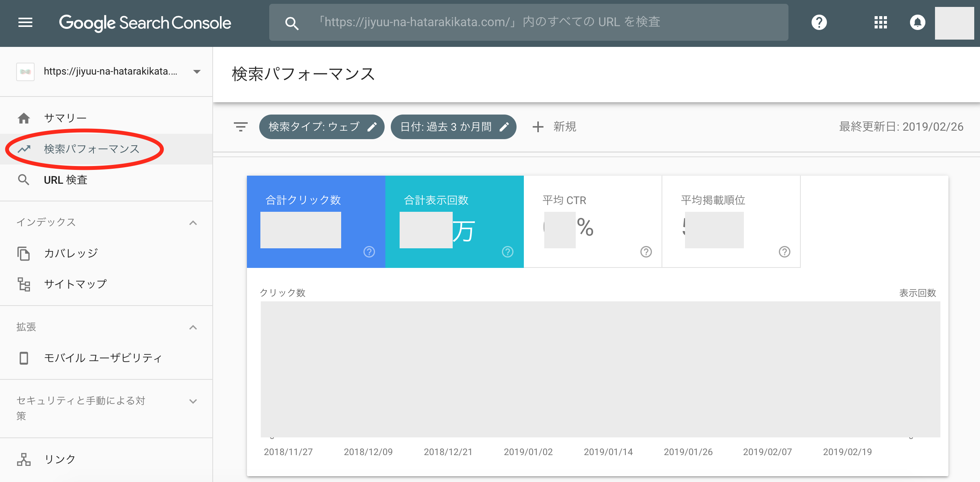
Task: Click the phone icon beside モバイル ユーザビリティ
Action: tap(24, 358)
